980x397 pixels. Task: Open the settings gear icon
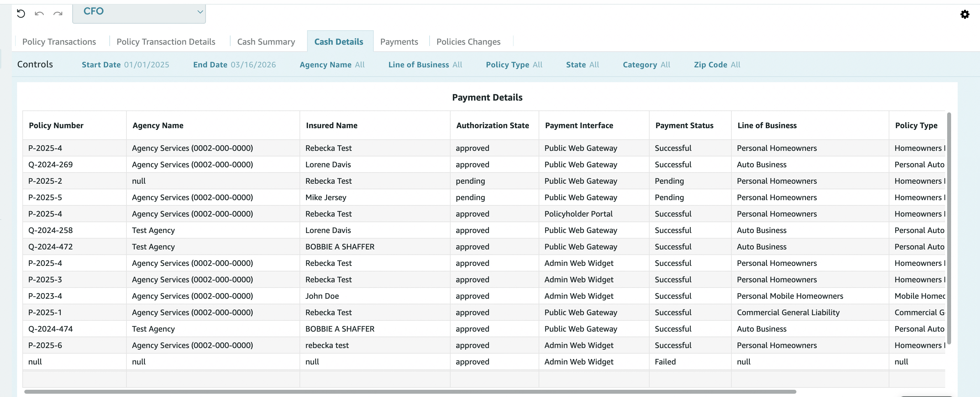click(965, 14)
